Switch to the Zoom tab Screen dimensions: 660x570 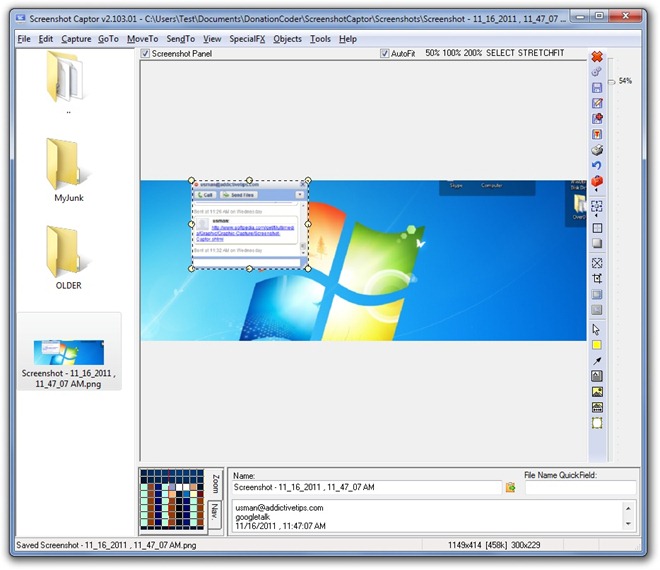pos(216,484)
